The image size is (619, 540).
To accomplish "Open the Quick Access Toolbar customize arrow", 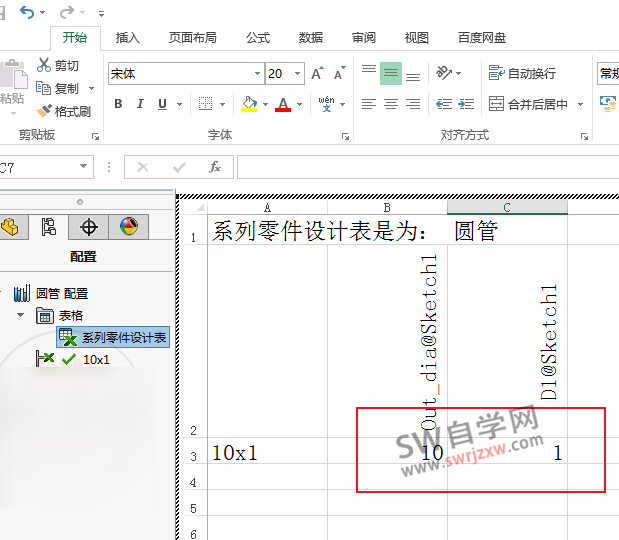I will (101, 14).
